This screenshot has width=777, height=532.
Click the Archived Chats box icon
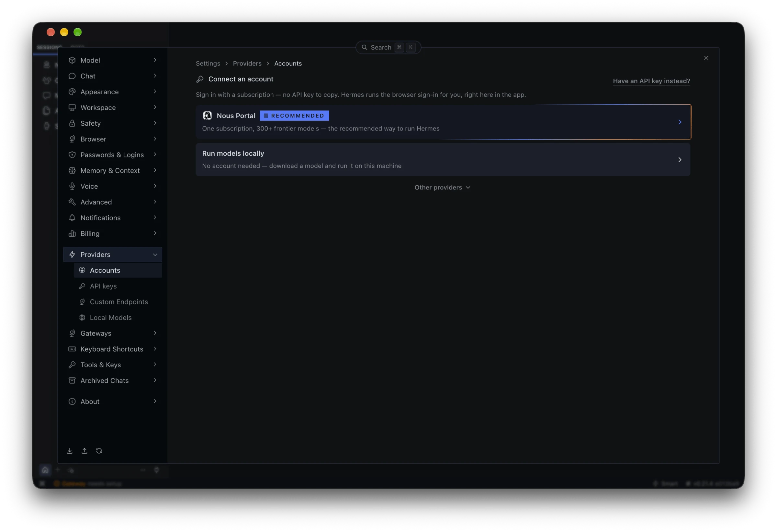pos(72,380)
